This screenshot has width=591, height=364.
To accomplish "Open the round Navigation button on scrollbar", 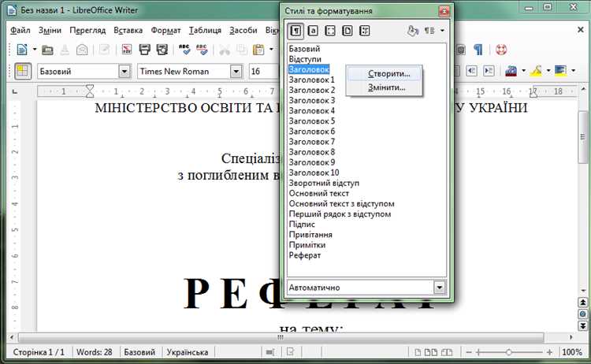I will coord(582,314).
